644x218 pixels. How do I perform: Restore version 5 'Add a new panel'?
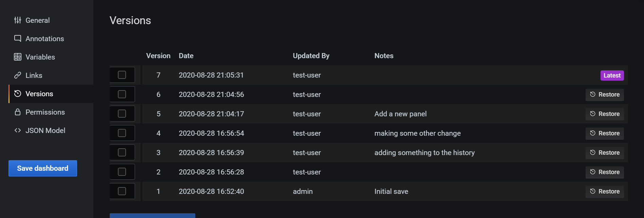tap(604, 114)
